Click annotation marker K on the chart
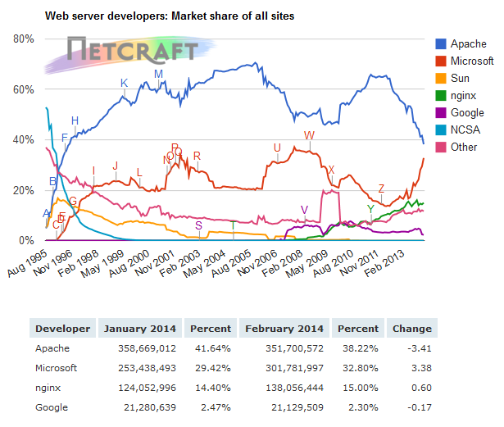 tap(125, 83)
